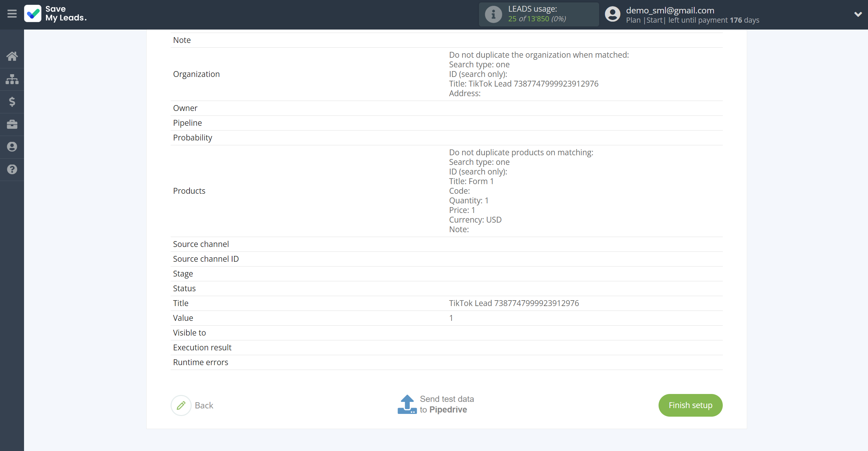Click "Do not duplicate the organization when matched"
The image size is (868, 451).
[539, 55]
